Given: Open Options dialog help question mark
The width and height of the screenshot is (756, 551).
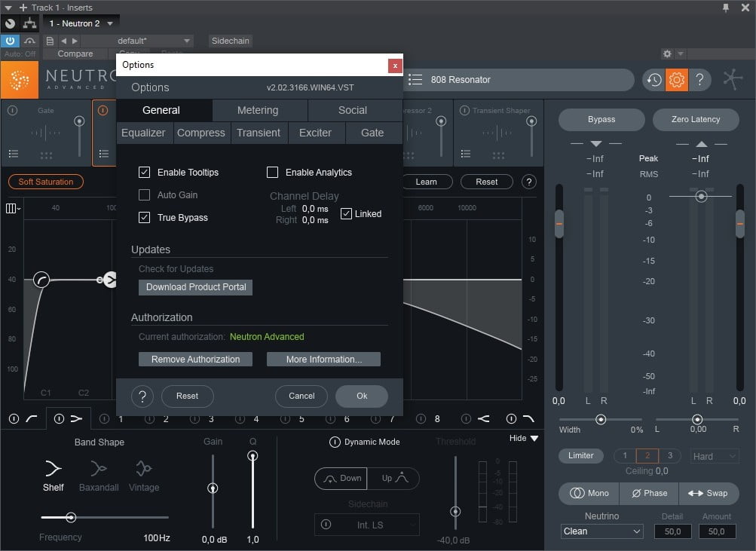Looking at the screenshot, I should [142, 396].
